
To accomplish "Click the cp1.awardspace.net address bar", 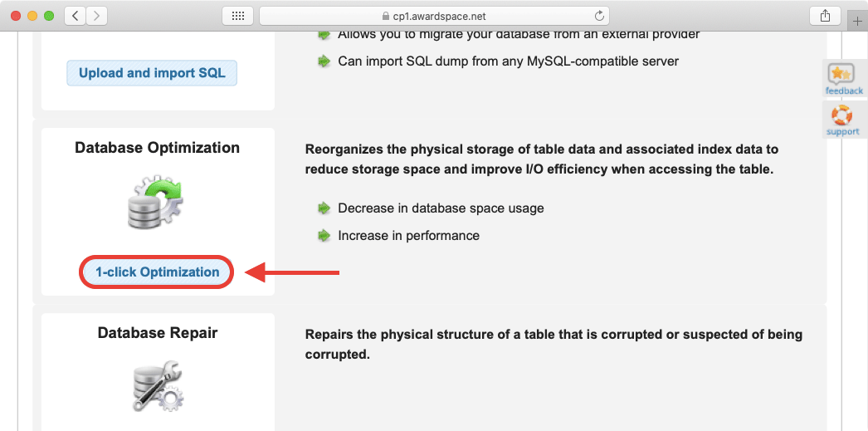I will click(434, 16).
